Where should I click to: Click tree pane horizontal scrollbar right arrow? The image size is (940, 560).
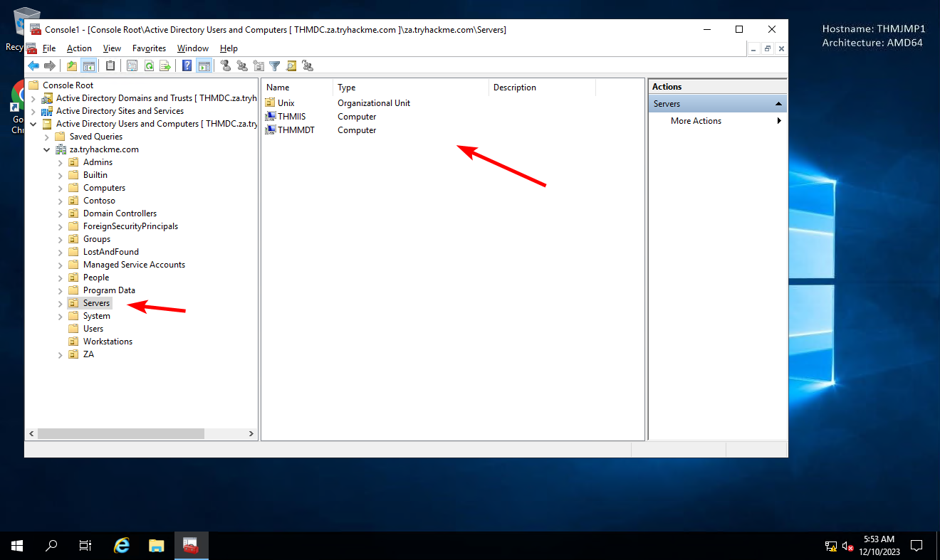(x=251, y=433)
